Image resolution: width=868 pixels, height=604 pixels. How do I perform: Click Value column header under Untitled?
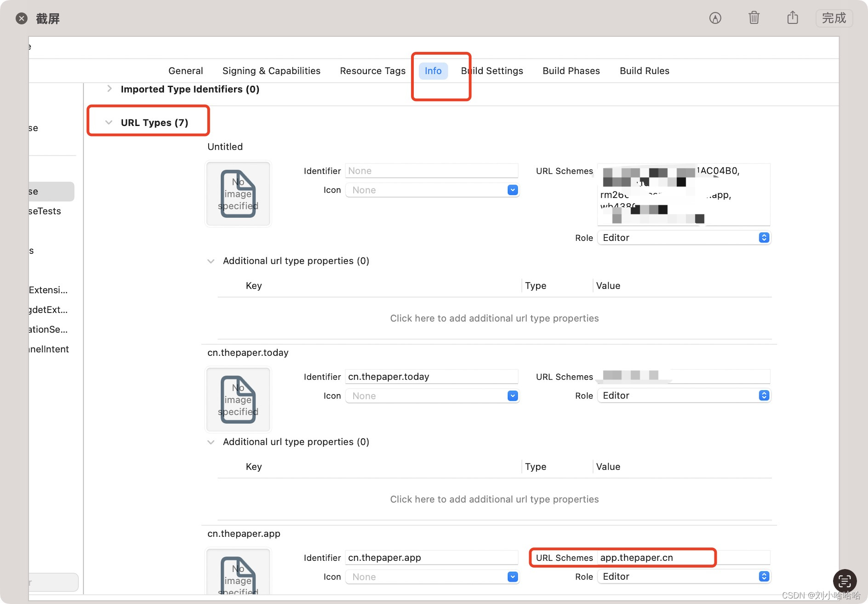pyautogui.click(x=608, y=286)
